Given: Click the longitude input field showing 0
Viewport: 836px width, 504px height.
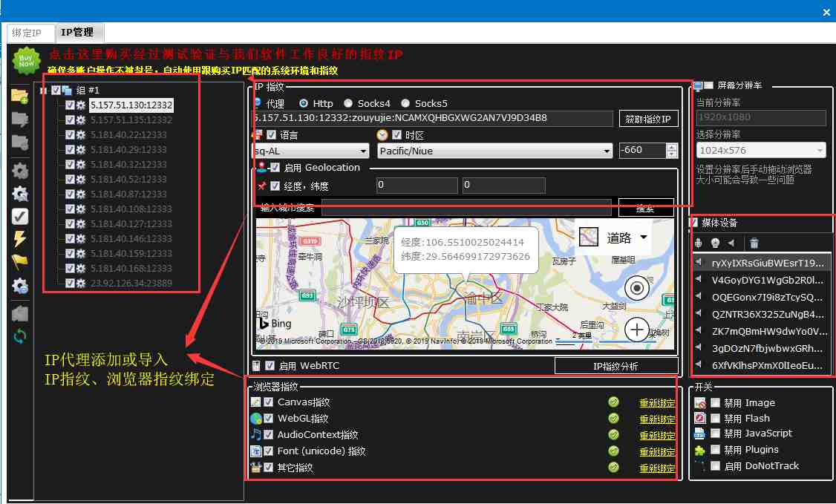Looking at the screenshot, I should [x=417, y=186].
